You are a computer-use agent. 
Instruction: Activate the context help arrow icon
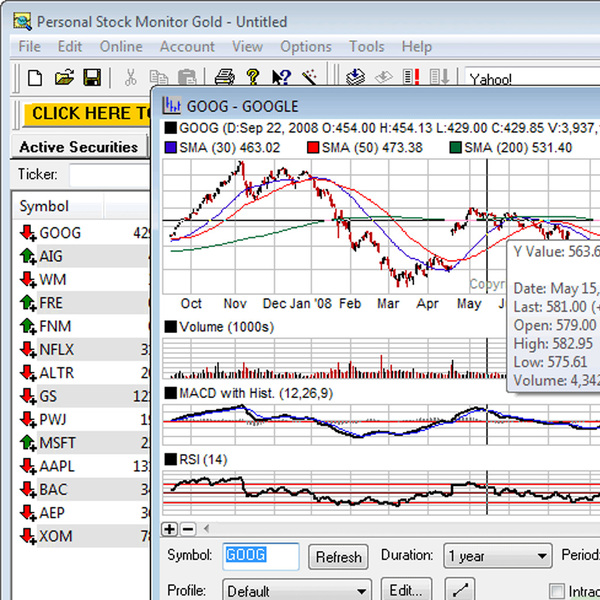tap(281, 77)
